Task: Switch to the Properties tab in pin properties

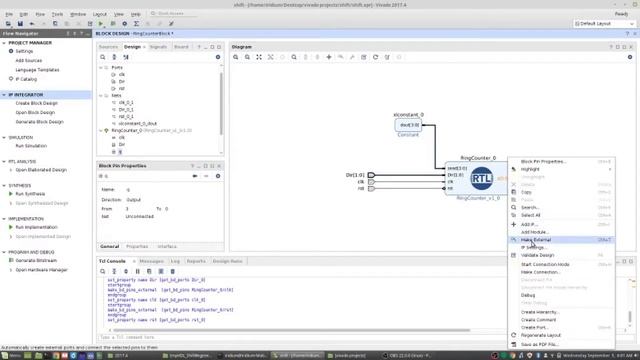Action: point(137,247)
